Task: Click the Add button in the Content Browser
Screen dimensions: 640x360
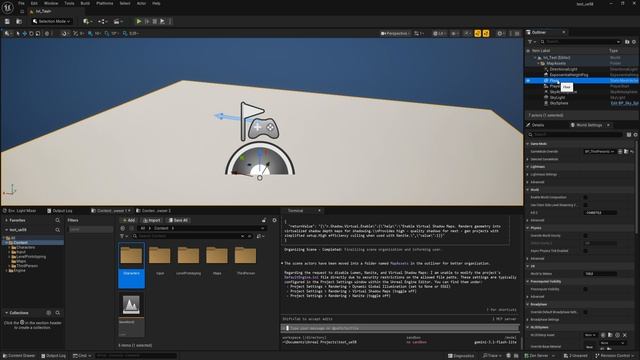Action: click(129, 220)
